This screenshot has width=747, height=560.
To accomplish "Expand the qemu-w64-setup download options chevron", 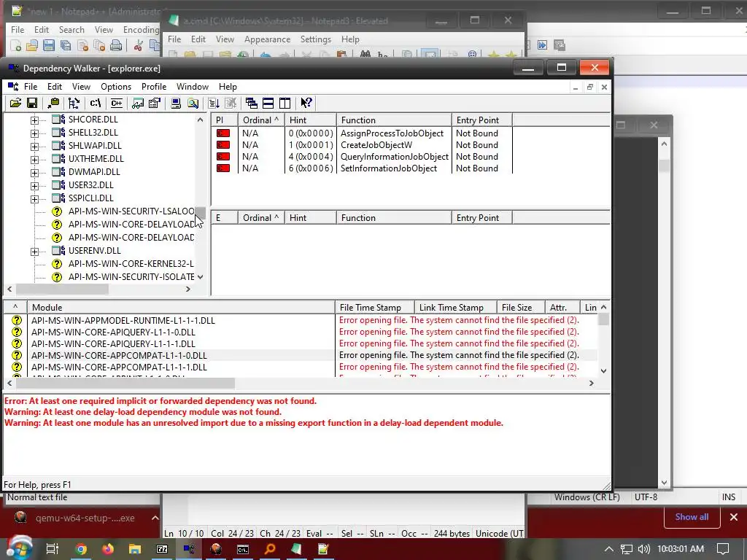I will tap(155, 518).
